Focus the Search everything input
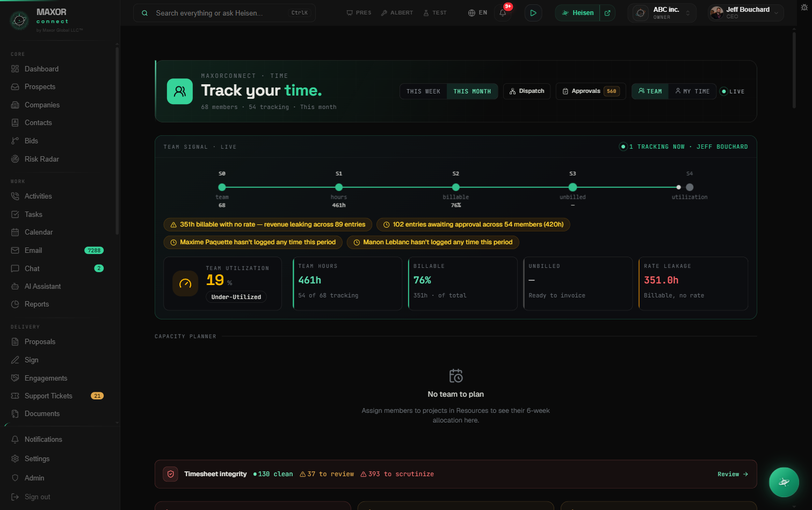Screen dimensions: 812x510 coord(224,13)
